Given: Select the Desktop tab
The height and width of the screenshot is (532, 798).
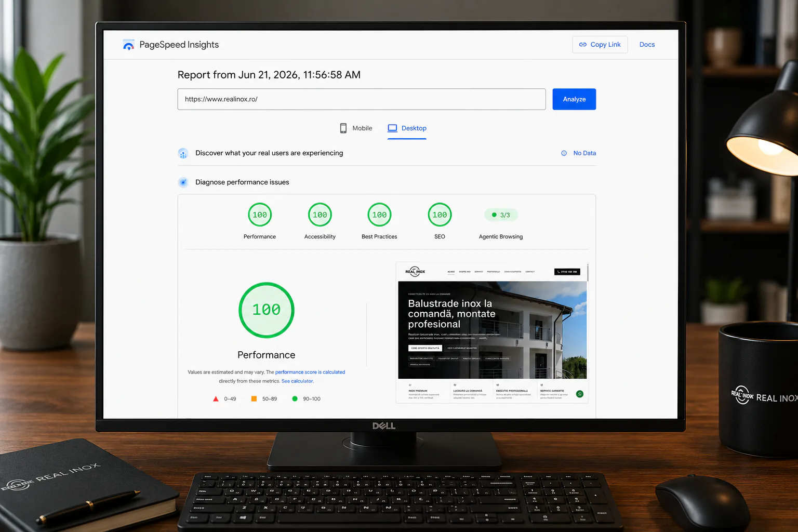Looking at the screenshot, I should [407, 128].
